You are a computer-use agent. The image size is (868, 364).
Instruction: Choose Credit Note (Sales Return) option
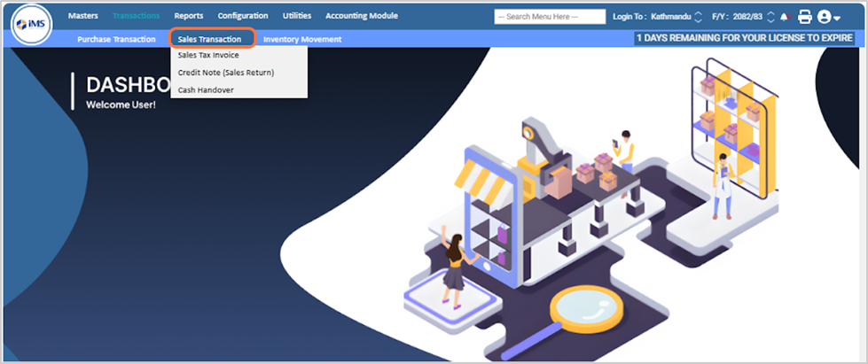click(x=225, y=73)
